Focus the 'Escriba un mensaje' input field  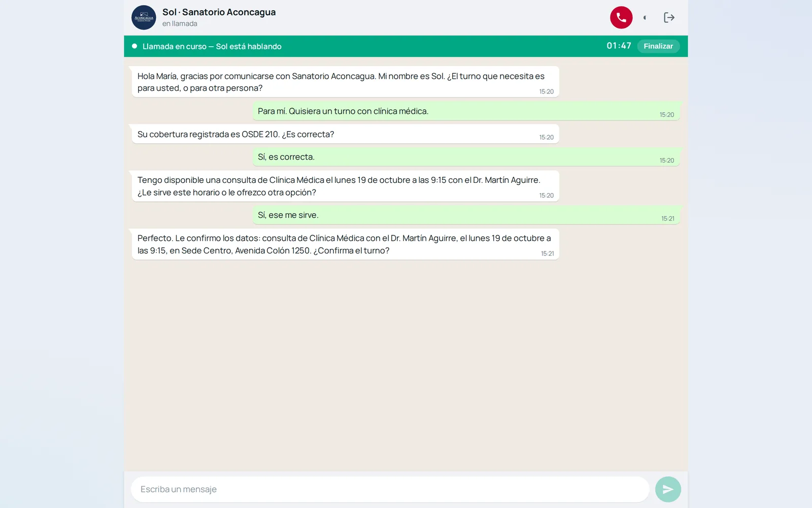point(390,489)
